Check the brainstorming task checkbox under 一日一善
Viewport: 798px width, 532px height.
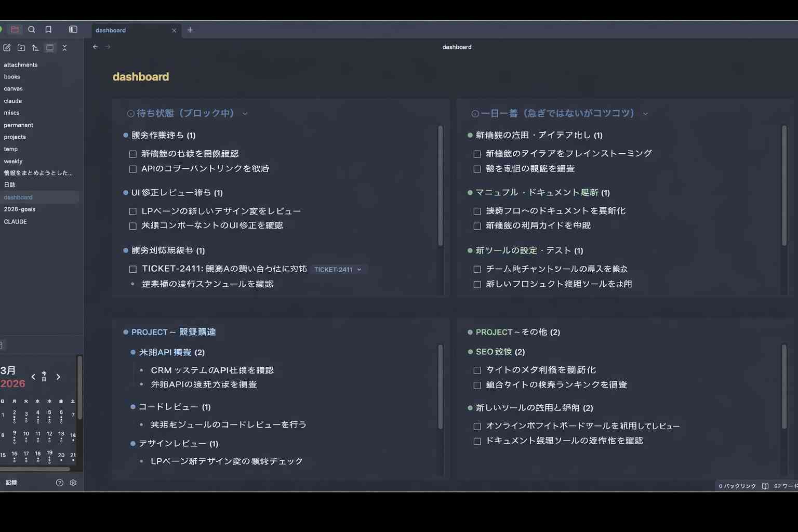pos(477,153)
